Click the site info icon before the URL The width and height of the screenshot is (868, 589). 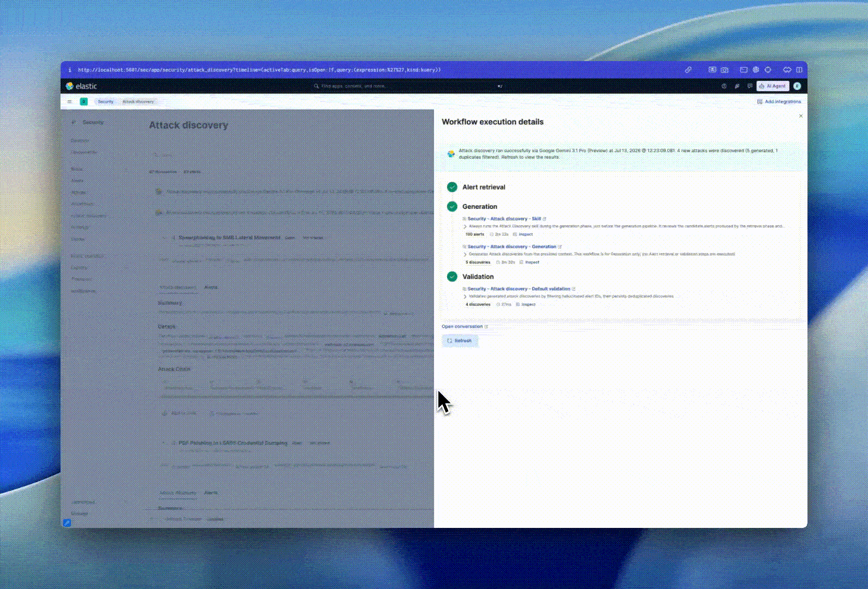[x=70, y=70]
